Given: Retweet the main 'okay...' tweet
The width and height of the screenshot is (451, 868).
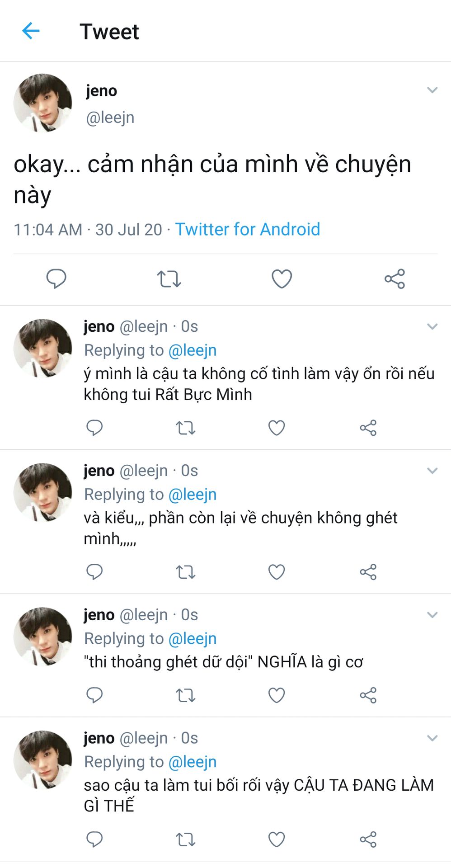Looking at the screenshot, I should click(169, 278).
